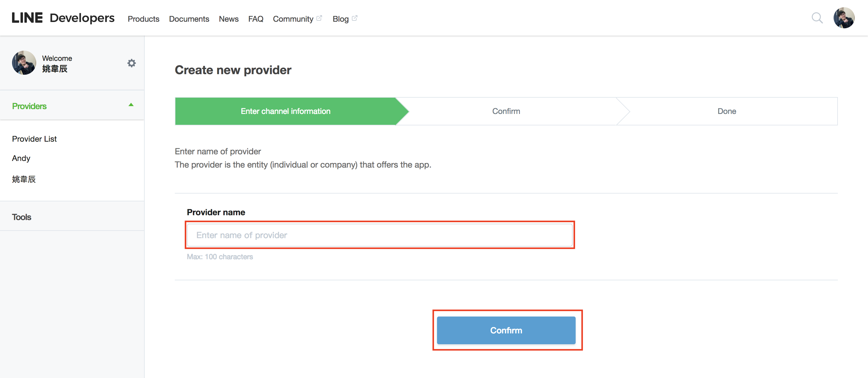The image size is (868, 378).
Task: Open the Andy provider
Action: pyautogui.click(x=21, y=158)
